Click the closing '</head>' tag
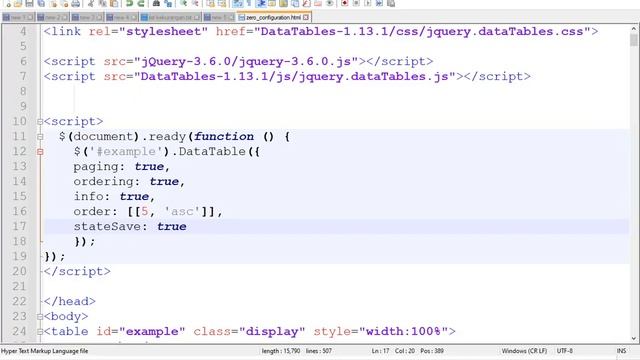The height and width of the screenshot is (360, 640). coord(69,302)
